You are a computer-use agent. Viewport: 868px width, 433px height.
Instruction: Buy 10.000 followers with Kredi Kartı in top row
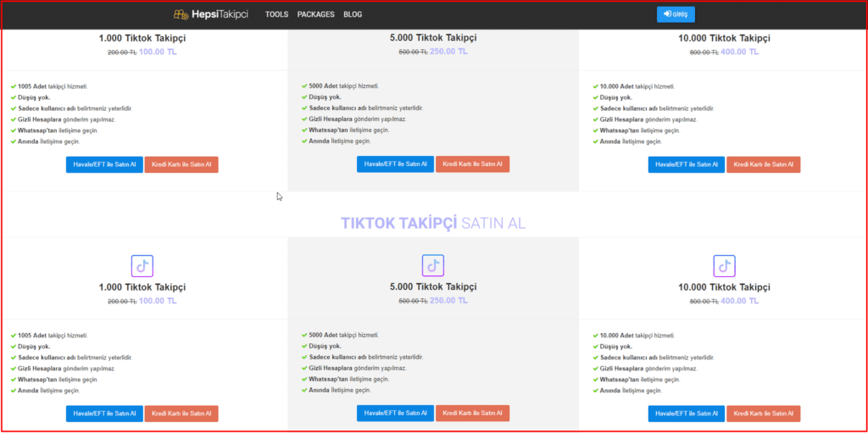coord(763,164)
